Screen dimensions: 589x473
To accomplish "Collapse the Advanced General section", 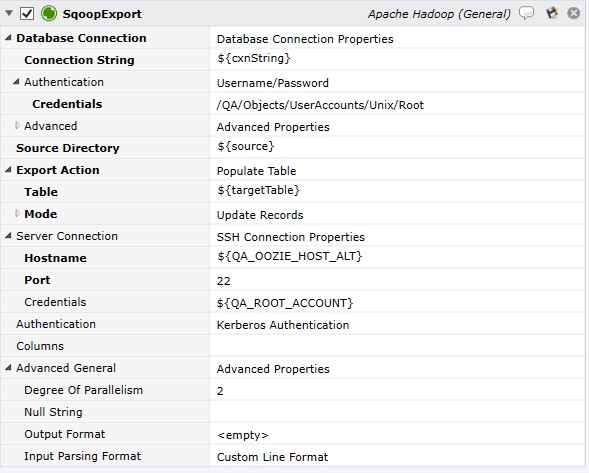I will 8,367.
